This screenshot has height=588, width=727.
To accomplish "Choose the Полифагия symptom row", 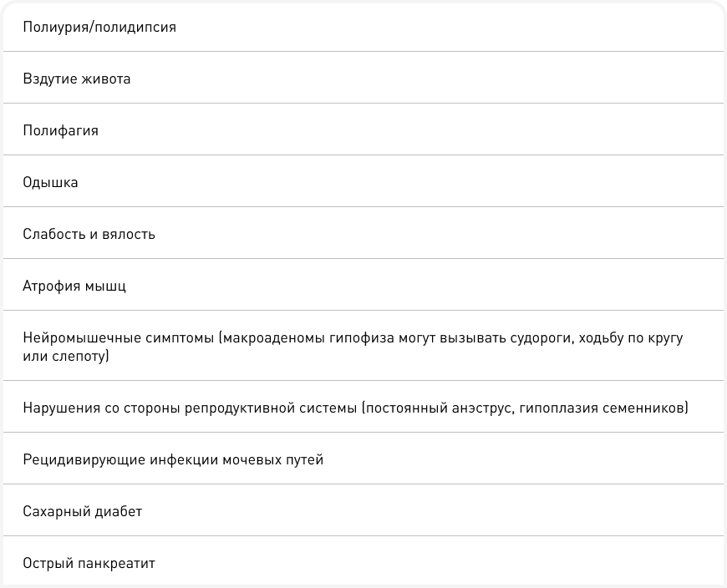I will (x=60, y=130).
